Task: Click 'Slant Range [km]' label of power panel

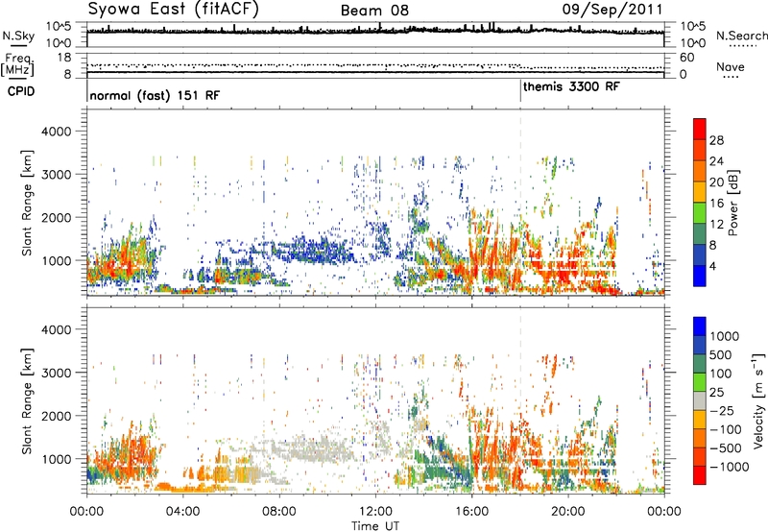Action: coord(27,203)
